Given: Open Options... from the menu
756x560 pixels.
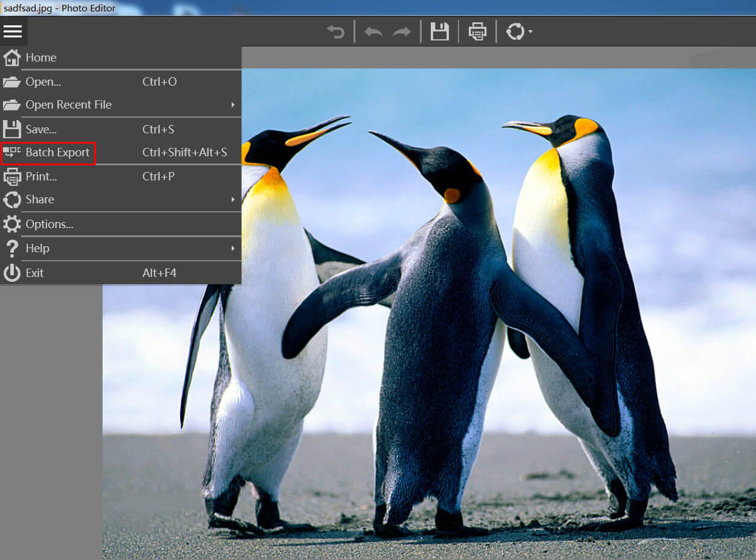Looking at the screenshot, I should point(121,224).
